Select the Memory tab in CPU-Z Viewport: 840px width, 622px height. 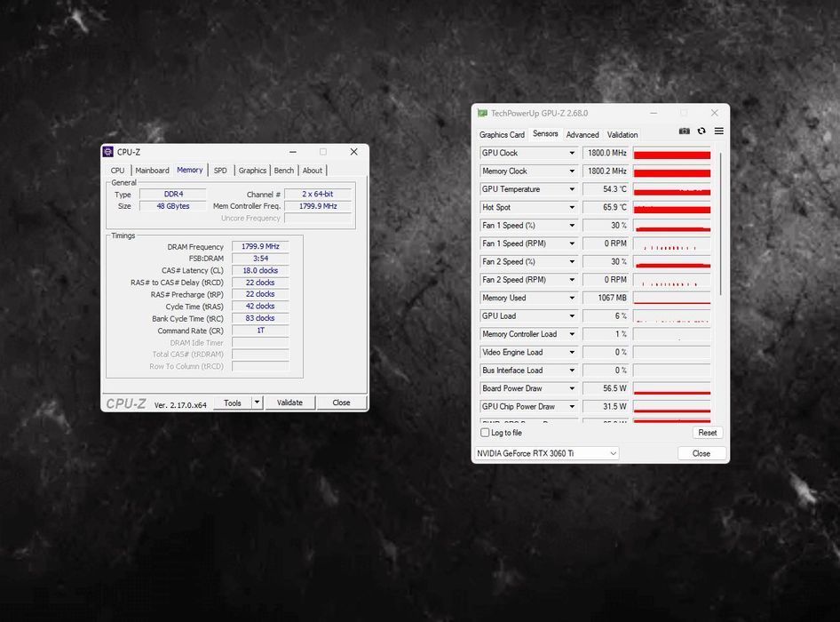click(190, 170)
